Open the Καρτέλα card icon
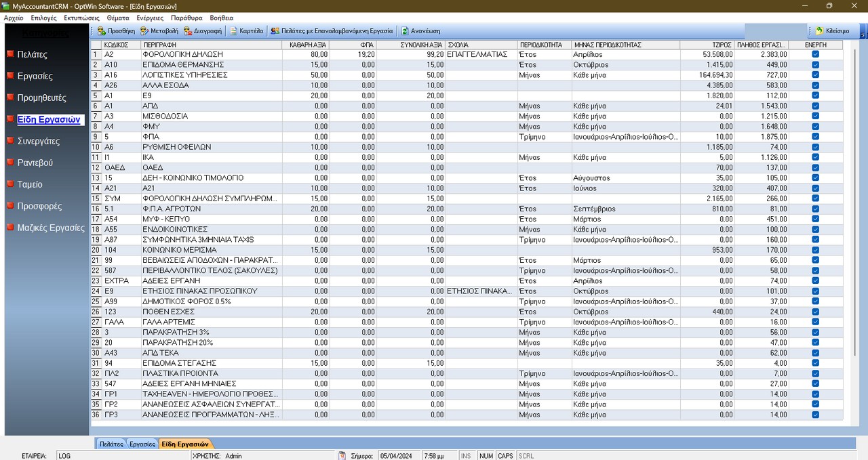The width and height of the screenshot is (868, 460). [x=234, y=31]
